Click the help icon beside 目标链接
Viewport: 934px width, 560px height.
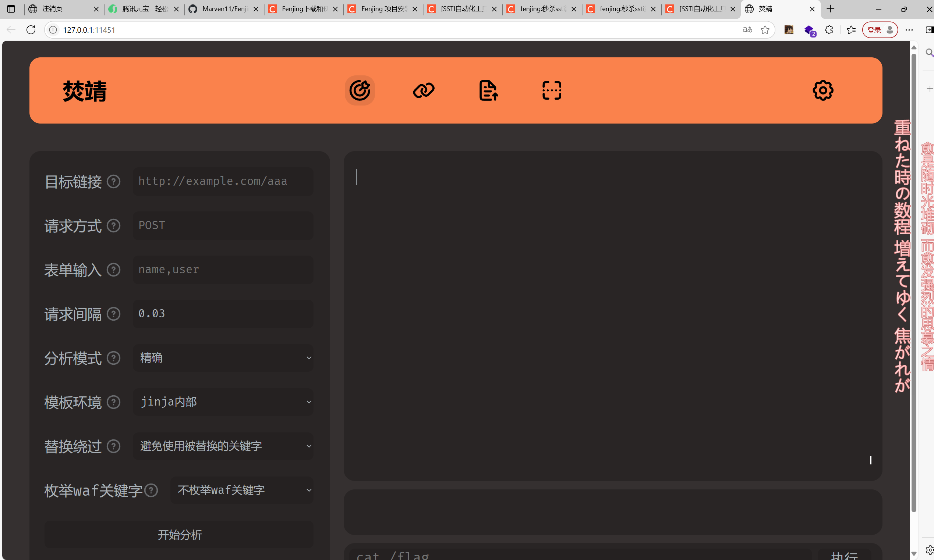coord(113,182)
